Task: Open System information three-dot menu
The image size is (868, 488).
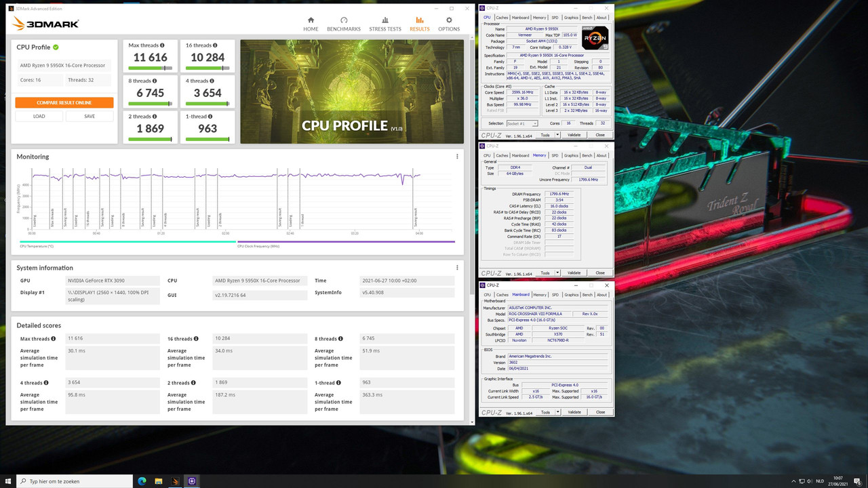Action: pyautogui.click(x=457, y=268)
